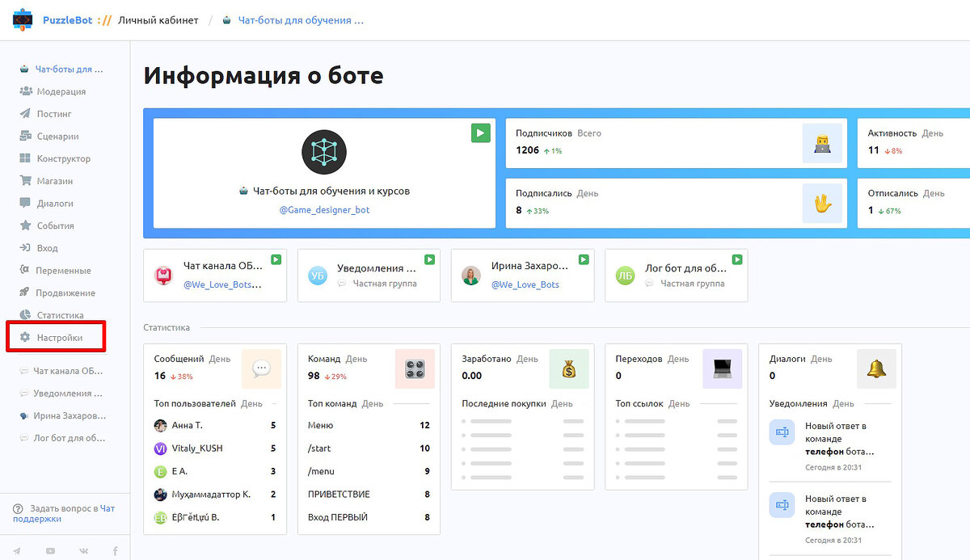Change Подписались period День
This screenshot has height=560, width=970.
[x=588, y=194]
